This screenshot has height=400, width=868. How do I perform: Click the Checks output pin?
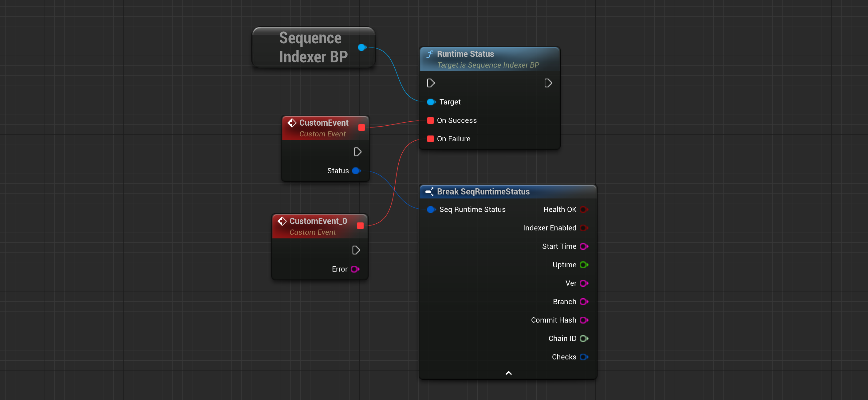pyautogui.click(x=584, y=357)
